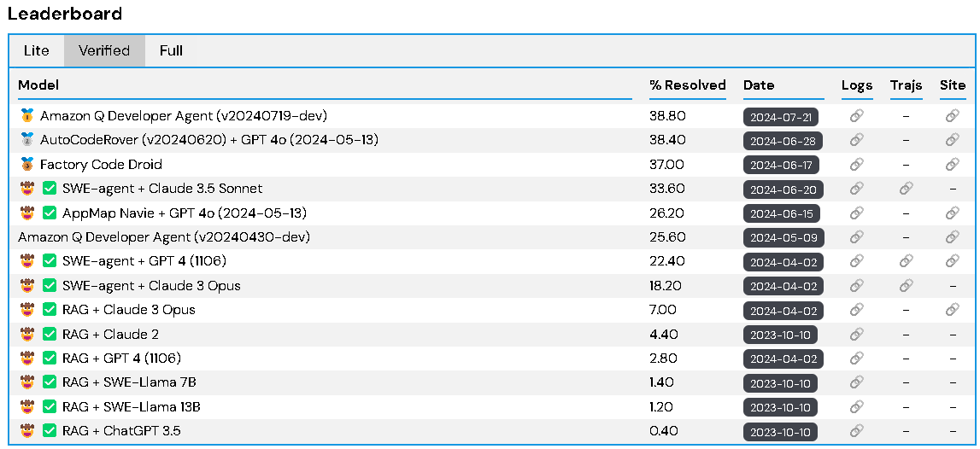
Task: Select the RAG + SWE-Llama 13B model name
Action: point(132,406)
